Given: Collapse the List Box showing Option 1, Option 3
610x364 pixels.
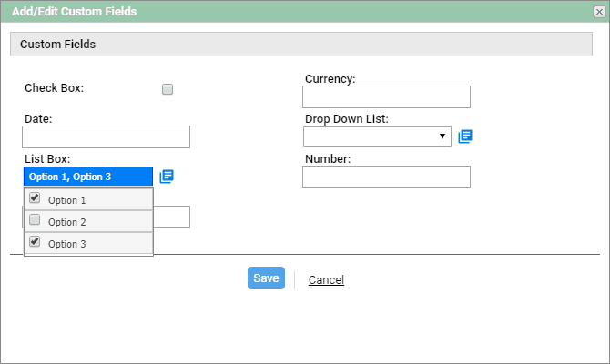Looking at the screenshot, I should pos(88,177).
